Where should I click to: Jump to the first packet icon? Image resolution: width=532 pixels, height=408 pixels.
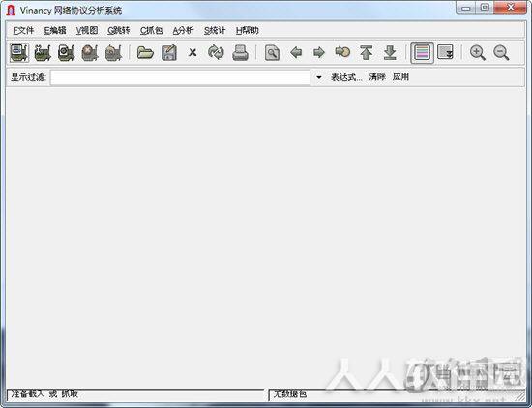pos(366,52)
